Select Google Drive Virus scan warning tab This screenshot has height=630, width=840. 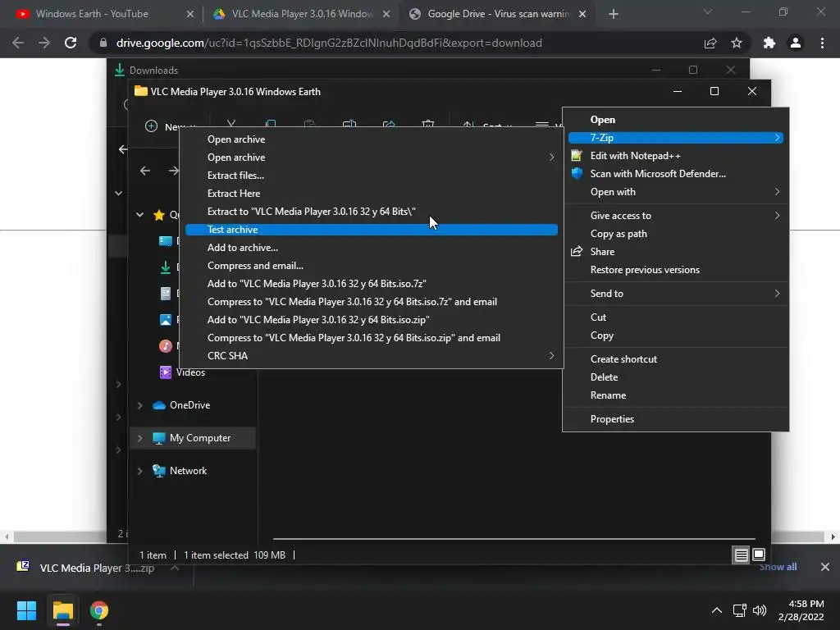tap(496, 14)
